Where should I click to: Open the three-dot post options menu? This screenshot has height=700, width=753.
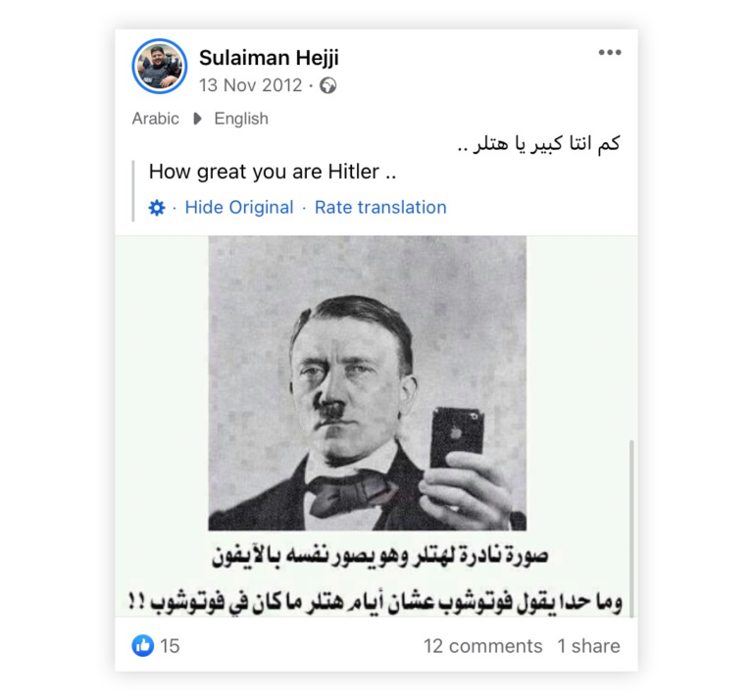pyautogui.click(x=610, y=52)
